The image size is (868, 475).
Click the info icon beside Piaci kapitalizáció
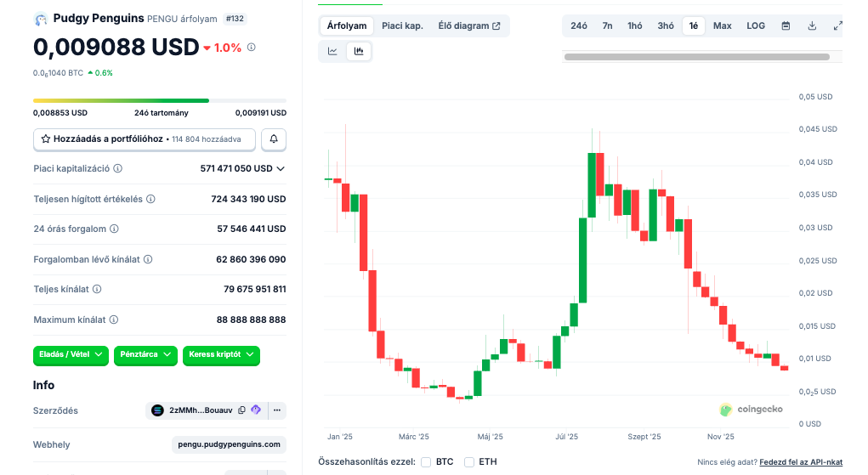pyautogui.click(x=117, y=168)
